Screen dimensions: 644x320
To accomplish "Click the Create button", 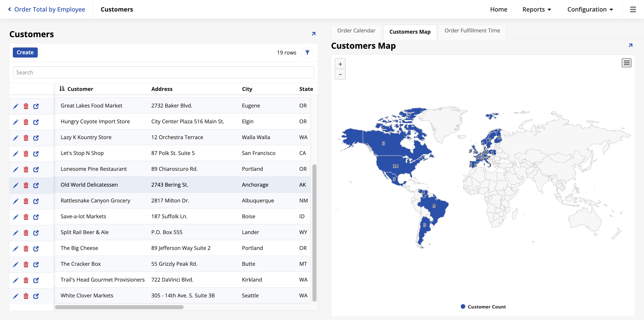I will click(25, 52).
